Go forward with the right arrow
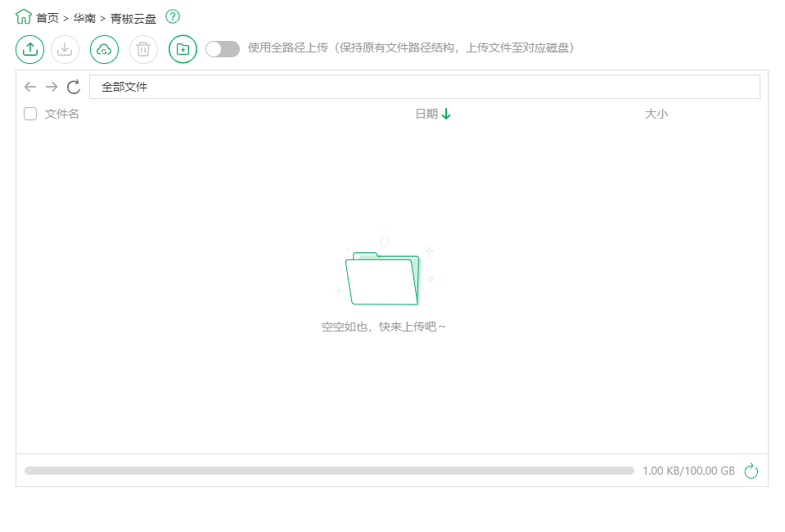This screenshot has height=532, width=785. [52, 87]
